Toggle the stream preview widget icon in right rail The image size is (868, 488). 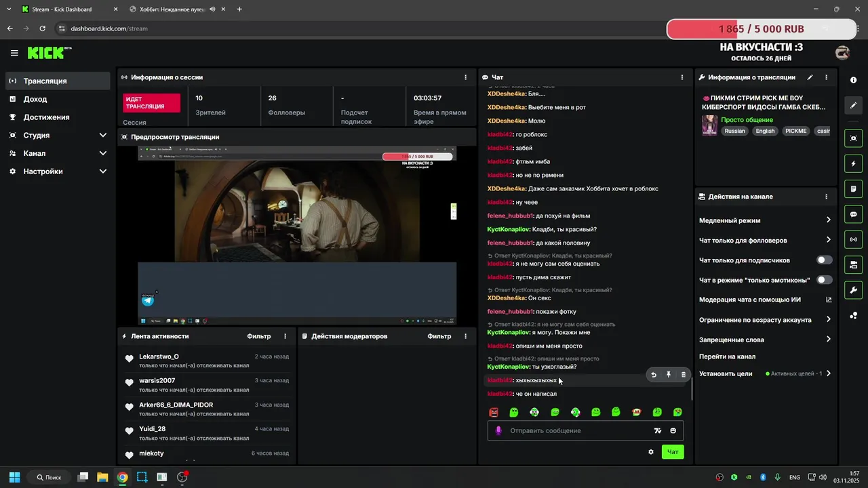(853, 138)
